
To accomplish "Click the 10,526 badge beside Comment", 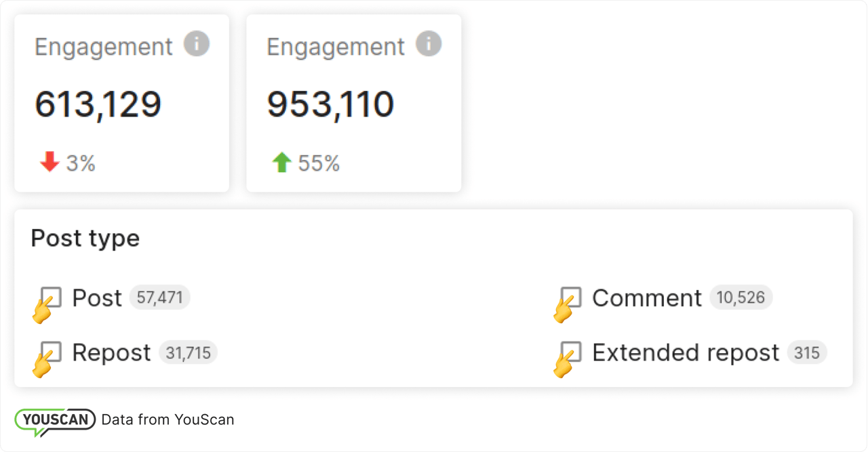I will coord(741,297).
